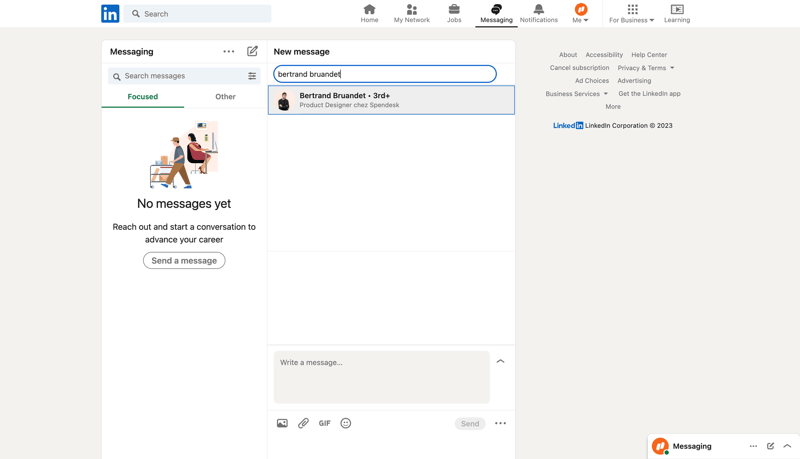Expand the message compose box
The height and width of the screenshot is (459, 800).
pyautogui.click(x=501, y=361)
